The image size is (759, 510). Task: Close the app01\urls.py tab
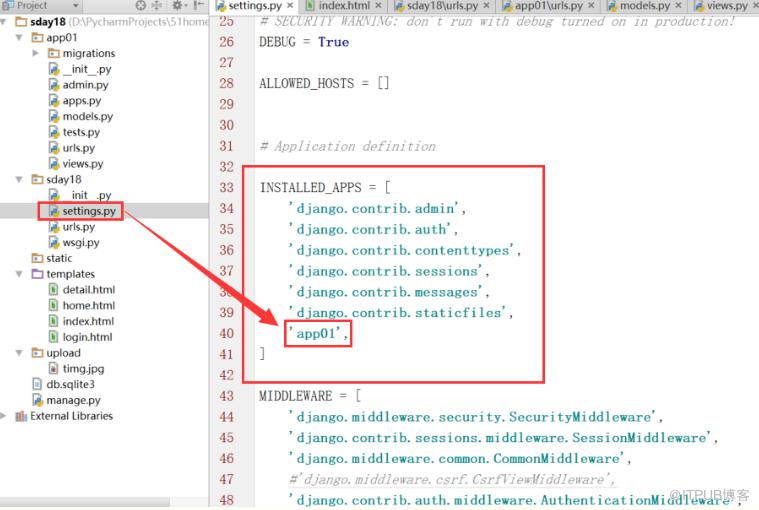[x=591, y=5]
